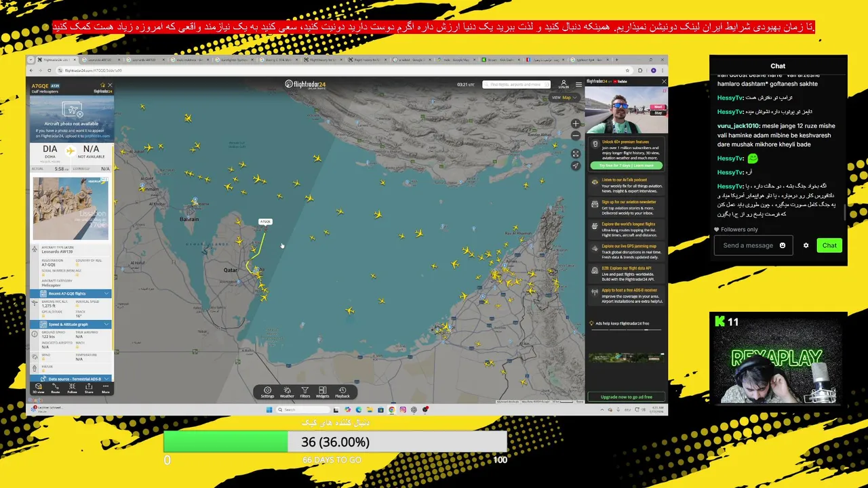
Task: Open map Settings
Action: pos(267,392)
